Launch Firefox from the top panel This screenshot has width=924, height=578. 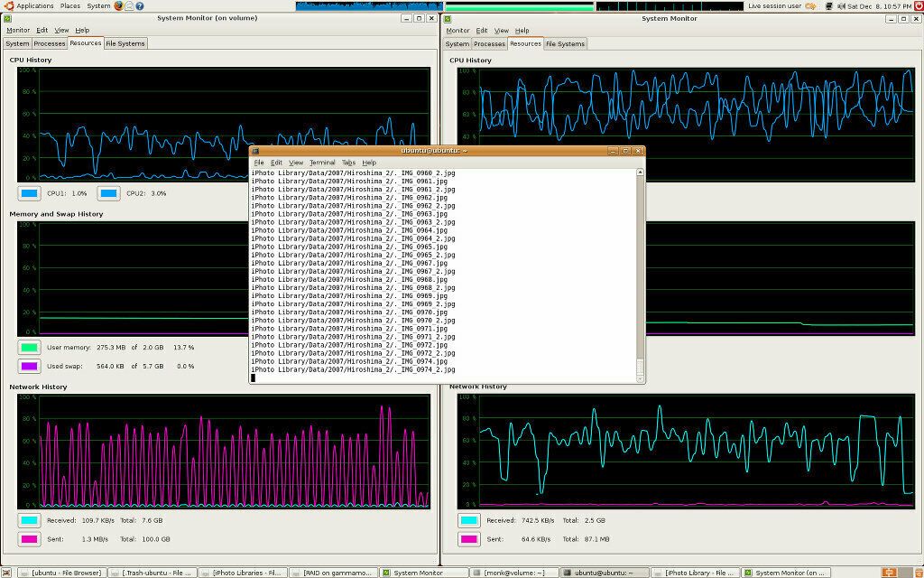tap(118, 5)
